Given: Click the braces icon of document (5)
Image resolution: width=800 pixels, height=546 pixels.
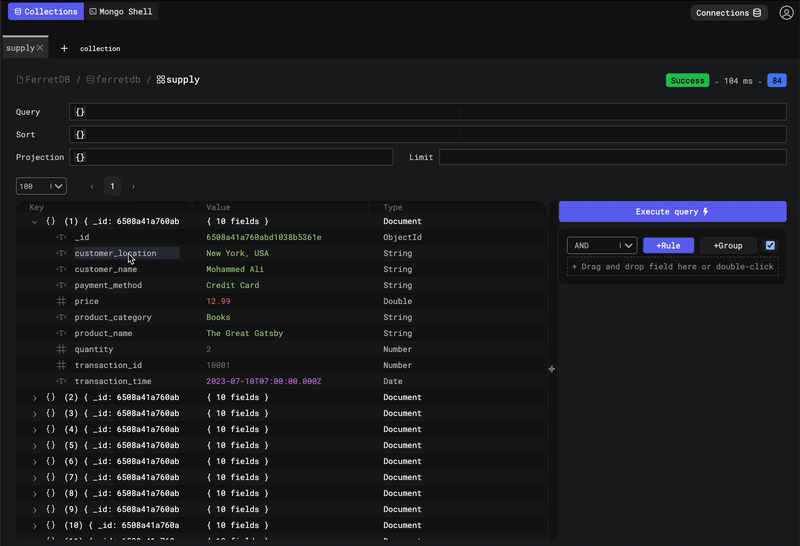Looking at the screenshot, I should tap(51, 445).
